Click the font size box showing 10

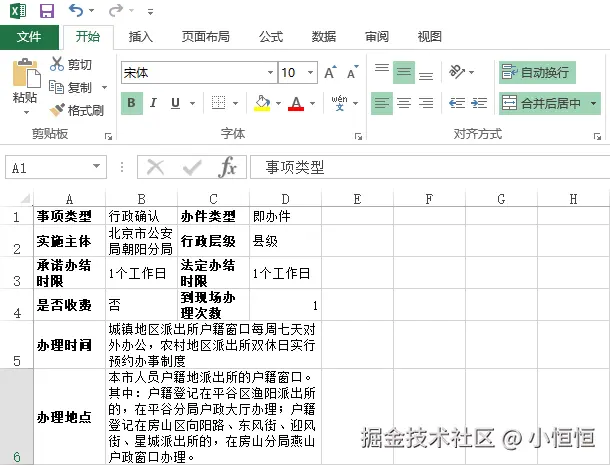292,72
